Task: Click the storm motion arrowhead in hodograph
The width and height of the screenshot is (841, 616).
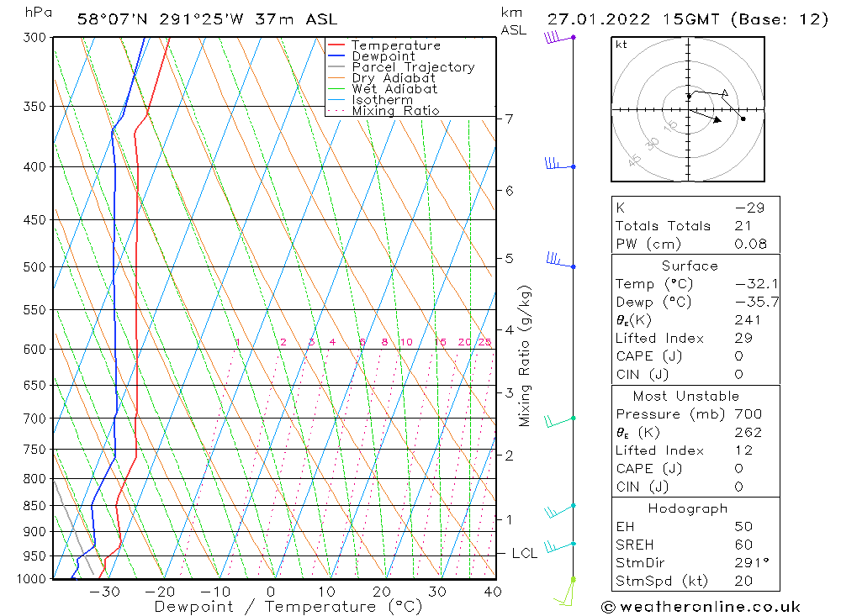Action: 717,119
